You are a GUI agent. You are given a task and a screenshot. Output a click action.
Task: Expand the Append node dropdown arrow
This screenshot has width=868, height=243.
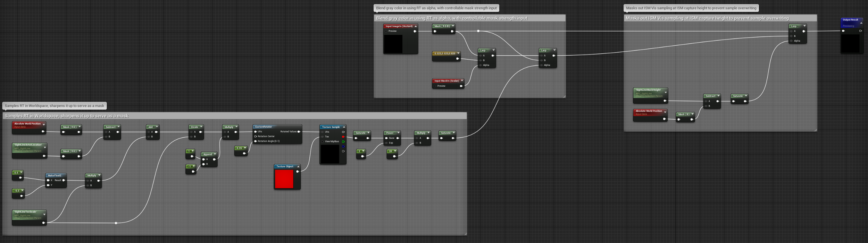[x=215, y=154]
